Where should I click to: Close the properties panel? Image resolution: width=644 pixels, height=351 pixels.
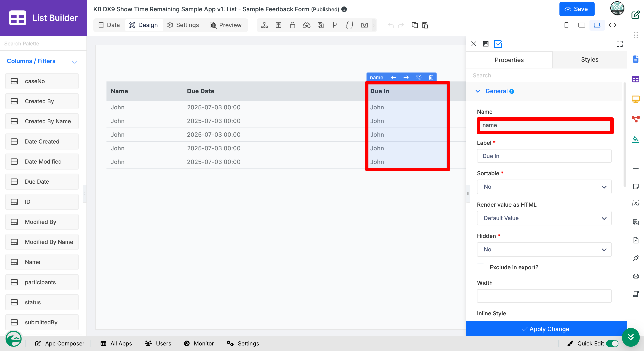[x=473, y=44]
